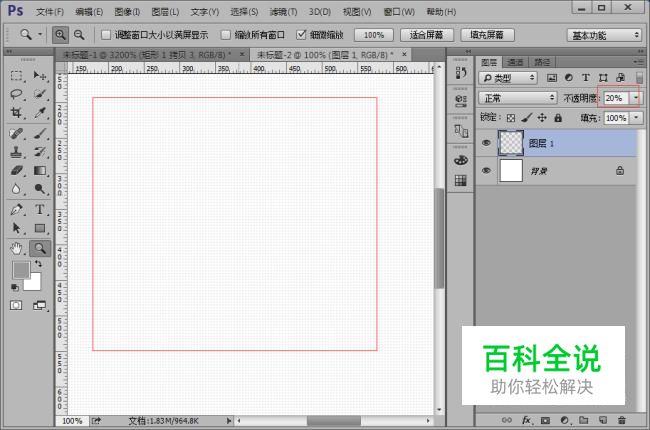The height and width of the screenshot is (430, 650).
Task: Open the opacity slider dropdown arrow
Action: coord(636,98)
